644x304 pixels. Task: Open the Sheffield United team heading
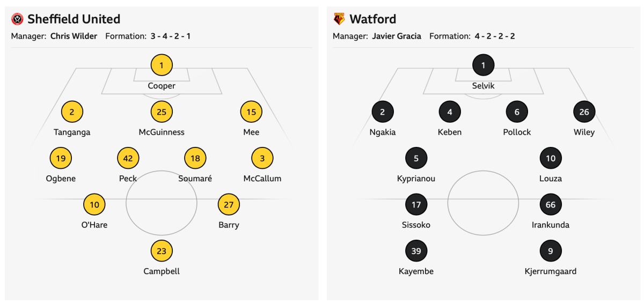click(74, 19)
